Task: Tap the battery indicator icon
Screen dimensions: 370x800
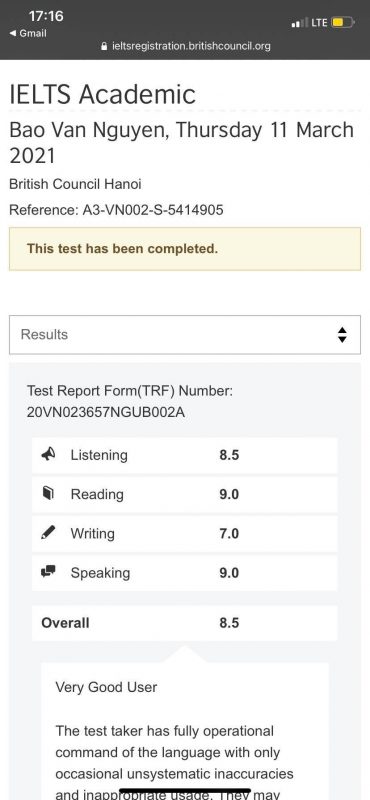Action: (x=342, y=22)
